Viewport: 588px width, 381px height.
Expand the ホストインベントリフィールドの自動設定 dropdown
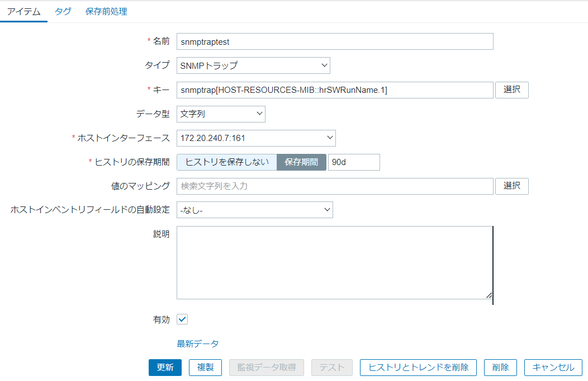click(x=255, y=210)
